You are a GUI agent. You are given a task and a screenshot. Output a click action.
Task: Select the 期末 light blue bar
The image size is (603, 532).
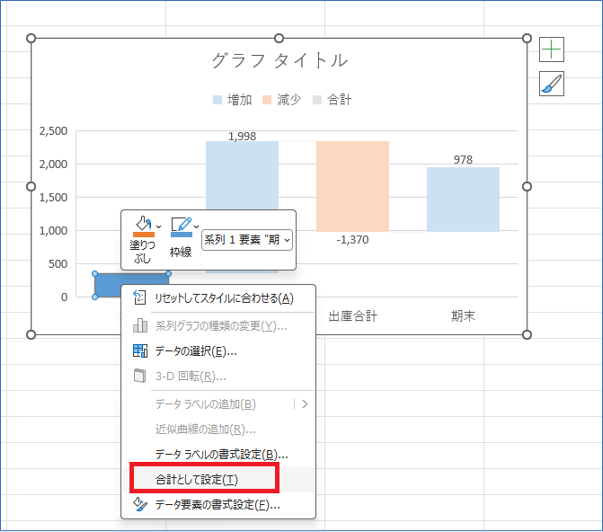click(x=463, y=199)
